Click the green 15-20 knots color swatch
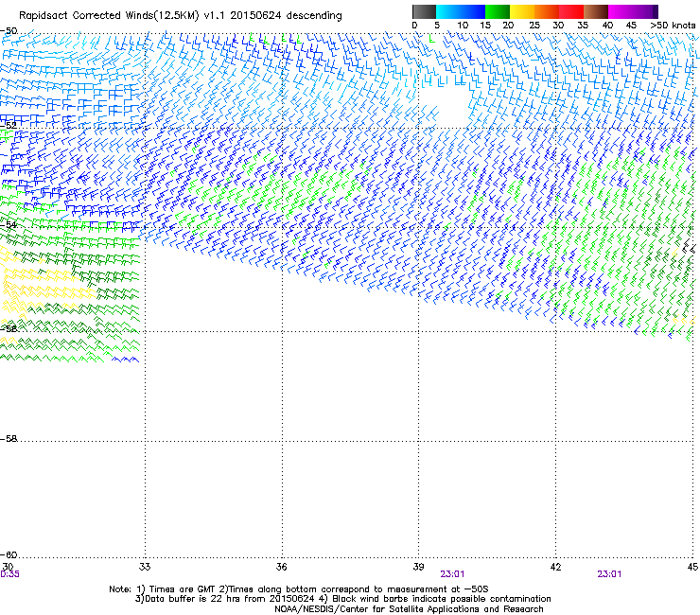700x615 pixels. point(498,11)
